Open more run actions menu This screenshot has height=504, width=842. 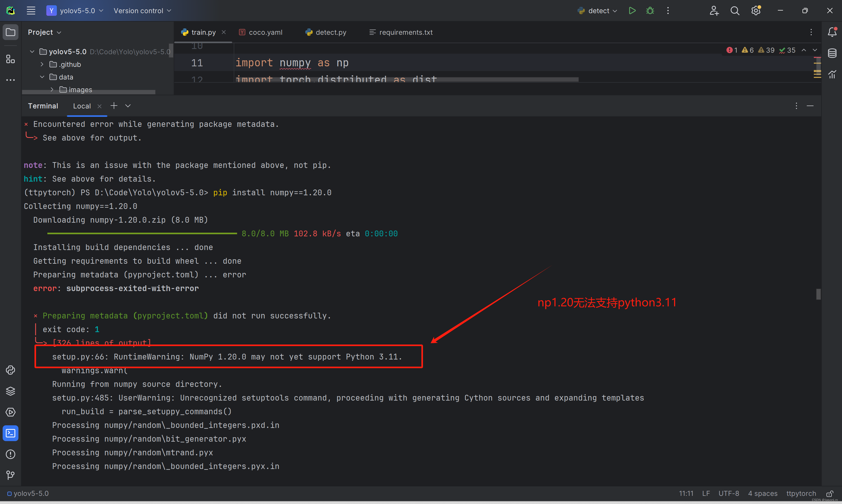tap(668, 11)
